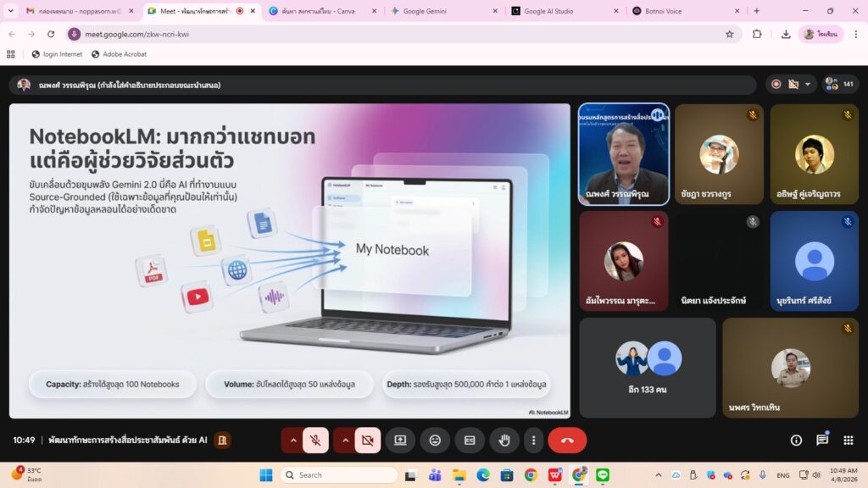Click the tile showing 133 more people
Image resolution: width=868 pixels, height=488 pixels.
(648, 368)
